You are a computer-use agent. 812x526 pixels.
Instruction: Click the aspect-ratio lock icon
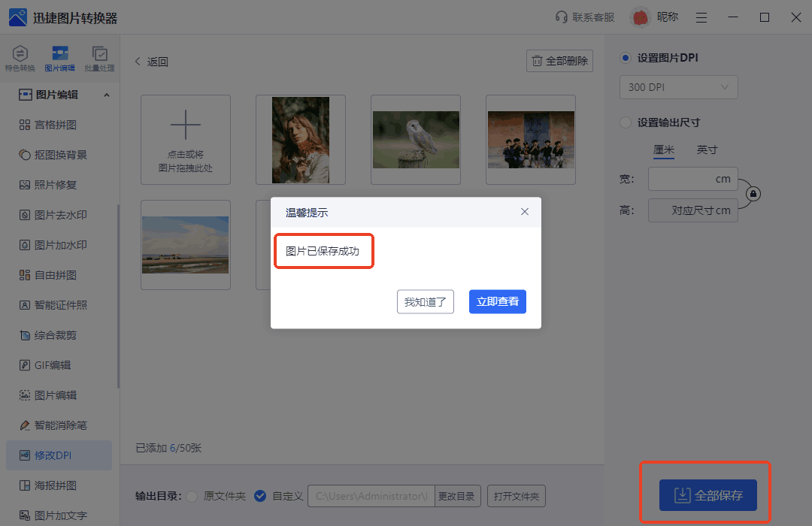(x=752, y=194)
